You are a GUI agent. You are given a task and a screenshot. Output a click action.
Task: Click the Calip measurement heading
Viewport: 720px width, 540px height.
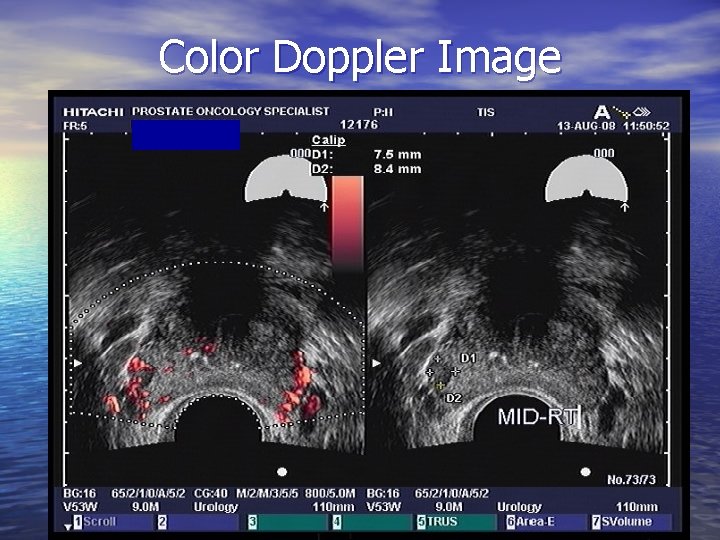point(328,140)
